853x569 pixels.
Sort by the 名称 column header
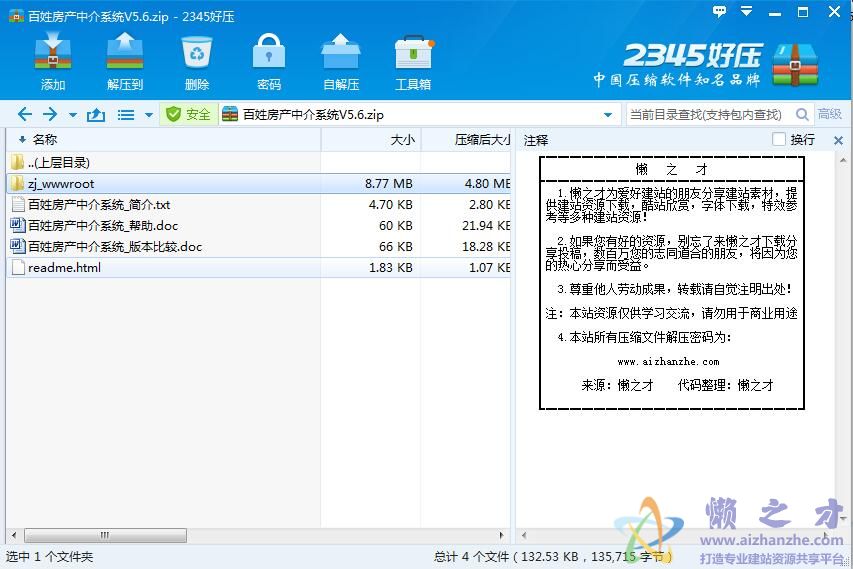tap(163, 140)
